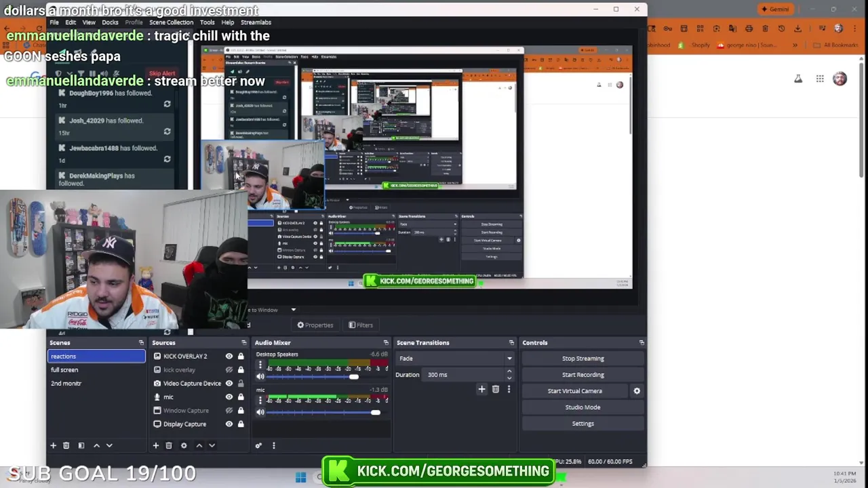Open the Docks menu
868x488 pixels.
110,22
